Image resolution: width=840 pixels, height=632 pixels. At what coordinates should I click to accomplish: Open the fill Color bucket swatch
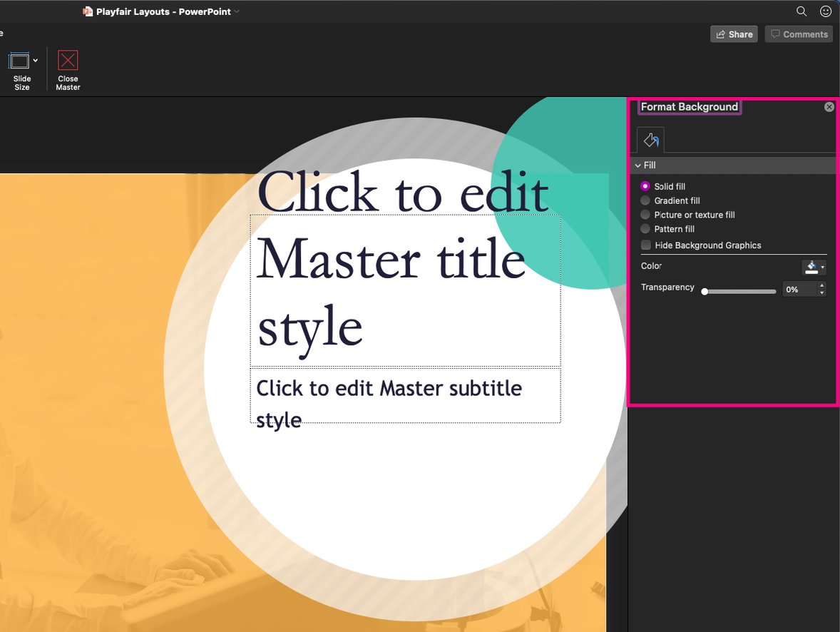pyautogui.click(x=811, y=266)
